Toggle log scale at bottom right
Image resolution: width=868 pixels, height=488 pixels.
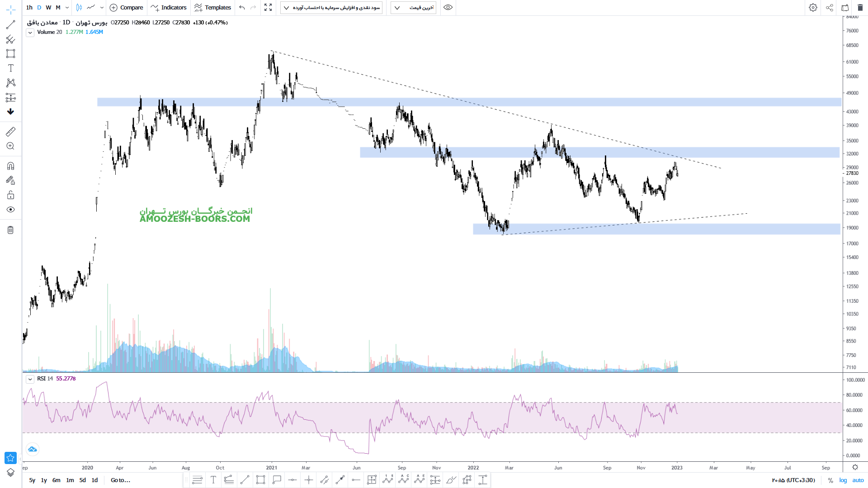843,480
